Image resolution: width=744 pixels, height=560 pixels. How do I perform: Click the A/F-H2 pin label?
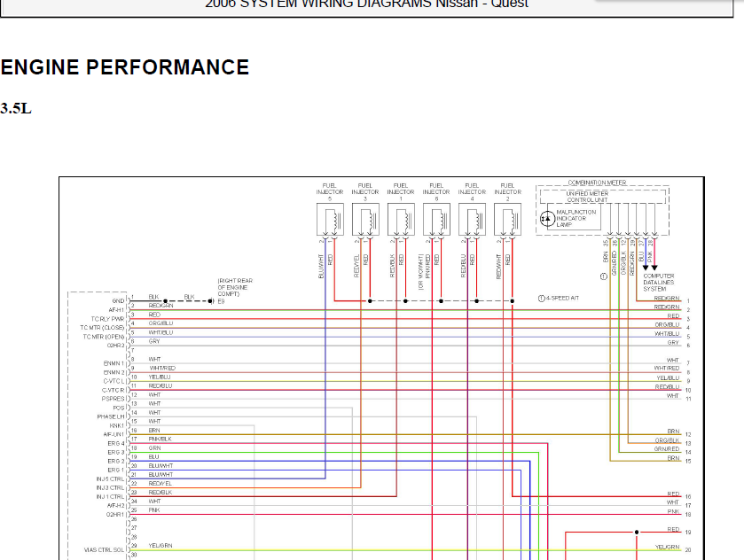pyautogui.click(x=116, y=506)
